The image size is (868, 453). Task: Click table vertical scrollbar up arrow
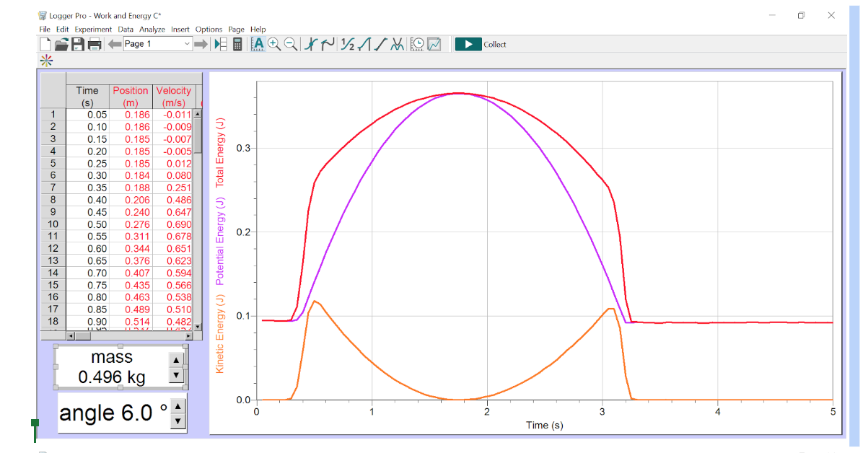[x=198, y=113]
